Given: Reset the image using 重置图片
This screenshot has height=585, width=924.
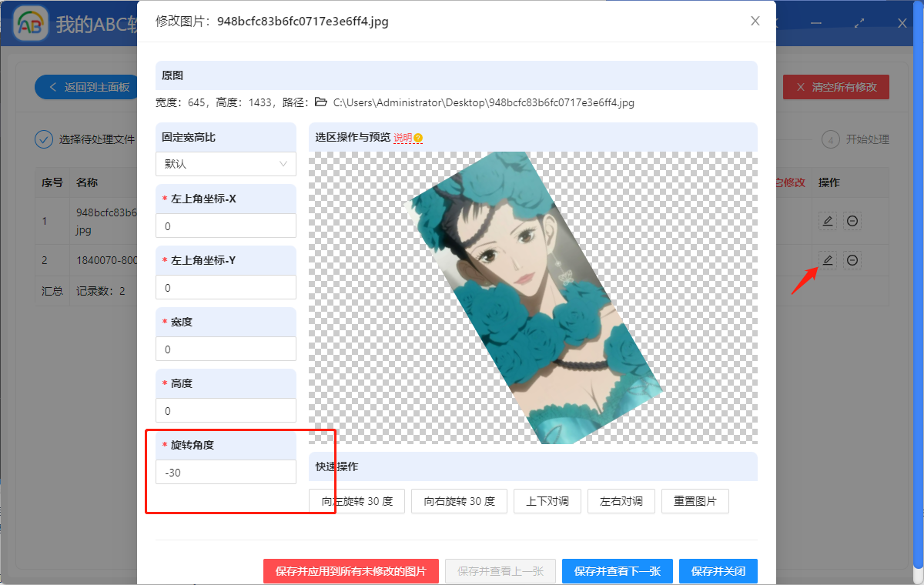Looking at the screenshot, I should pos(695,500).
